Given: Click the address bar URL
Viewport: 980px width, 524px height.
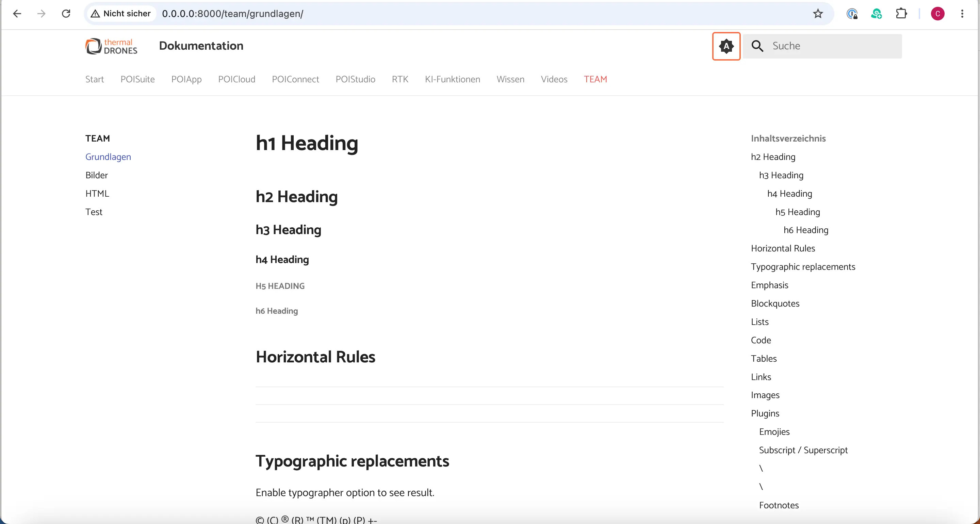Looking at the screenshot, I should (x=232, y=14).
